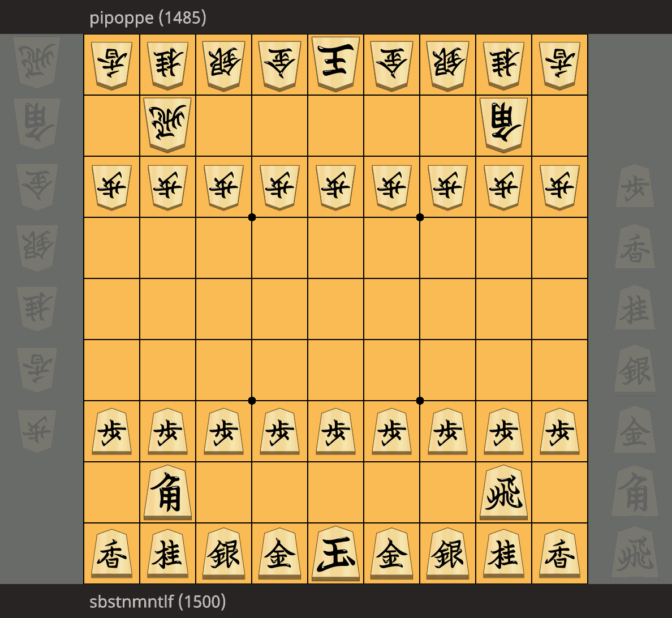Click the empty center square of the board
The height and width of the screenshot is (618, 672).
[335, 309]
